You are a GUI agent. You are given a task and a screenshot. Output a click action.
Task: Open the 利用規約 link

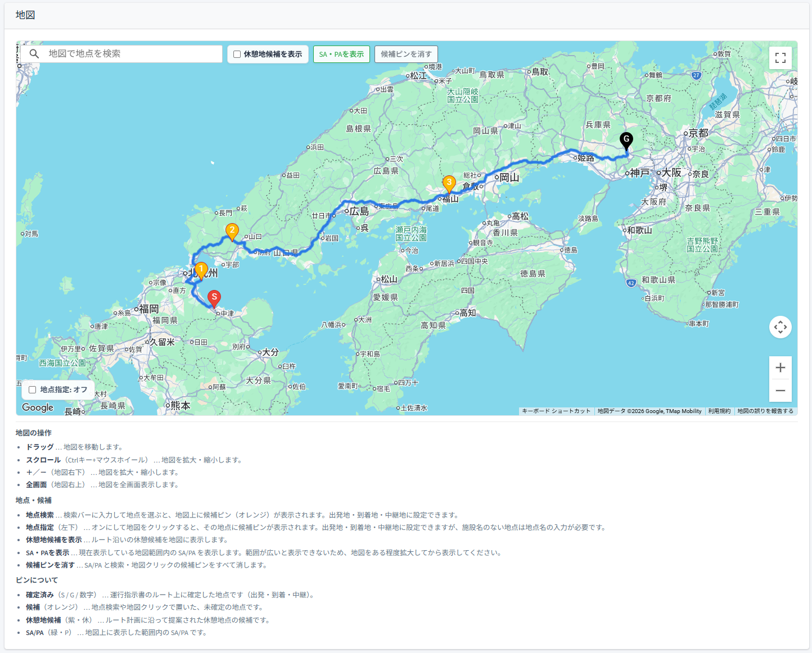coord(719,411)
